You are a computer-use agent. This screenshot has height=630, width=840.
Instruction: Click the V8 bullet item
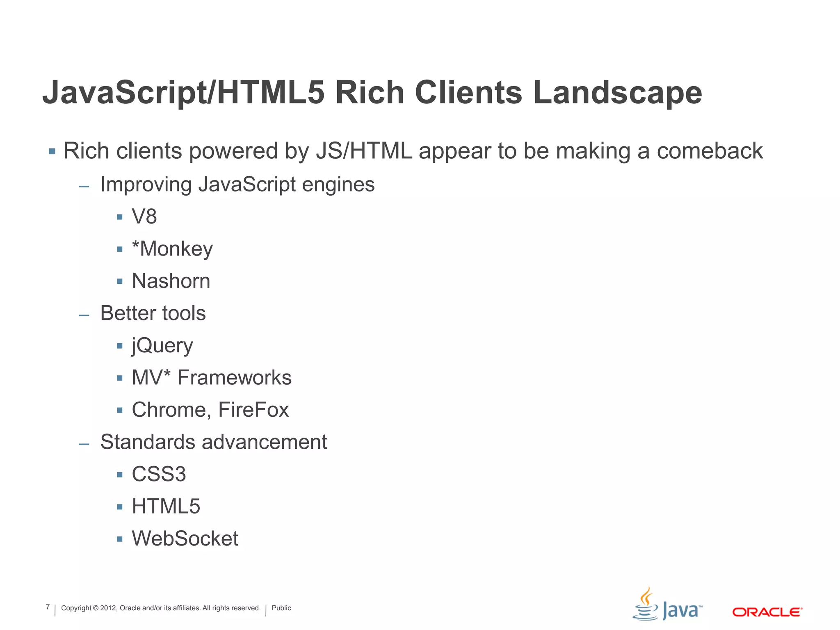coord(144,216)
